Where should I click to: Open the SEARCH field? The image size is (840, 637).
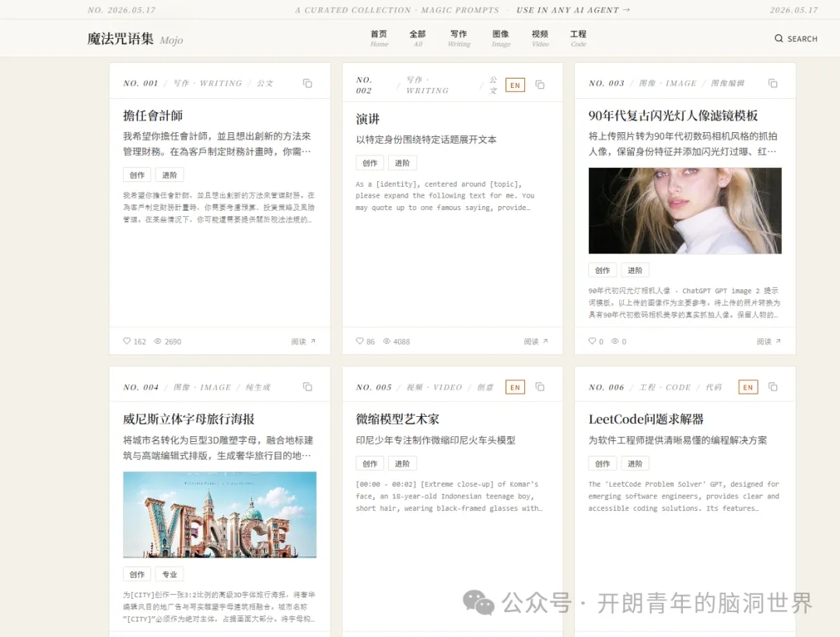point(796,39)
